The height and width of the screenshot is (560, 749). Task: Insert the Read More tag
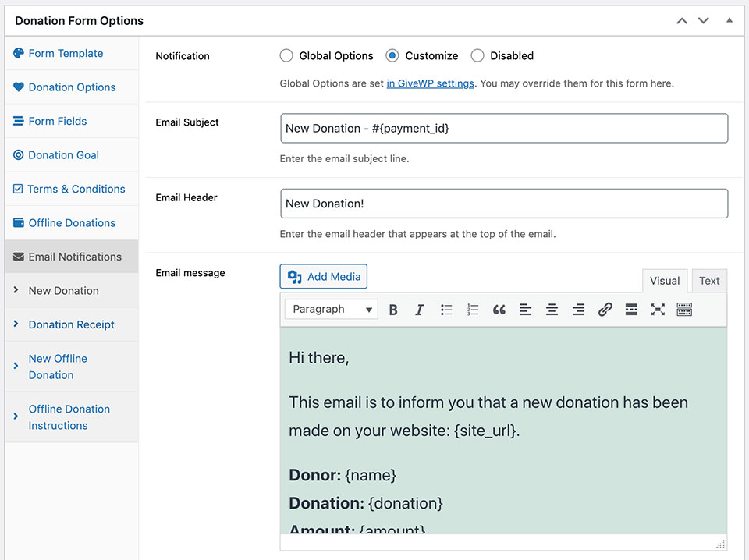(x=631, y=310)
